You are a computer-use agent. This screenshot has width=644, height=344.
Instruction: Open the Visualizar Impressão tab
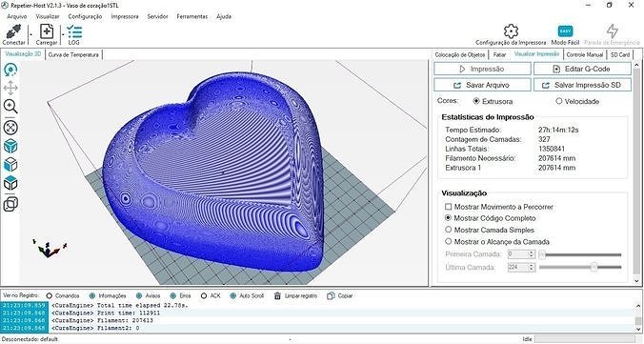coord(536,54)
